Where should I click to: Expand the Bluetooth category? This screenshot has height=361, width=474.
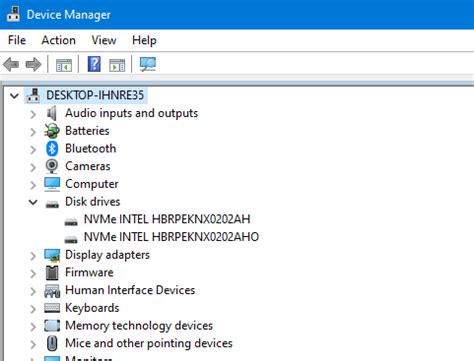coord(33,150)
